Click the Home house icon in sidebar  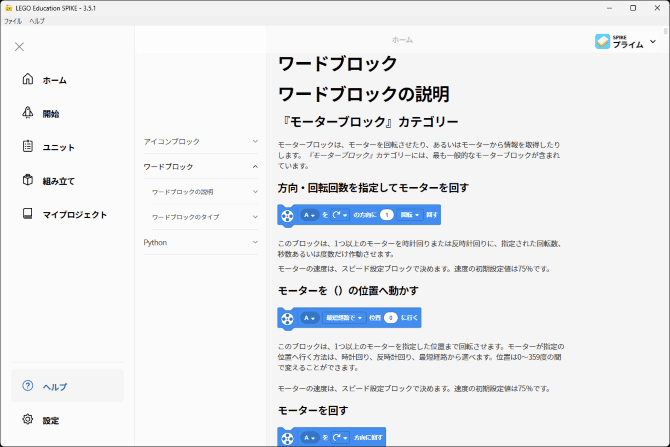tap(28, 80)
